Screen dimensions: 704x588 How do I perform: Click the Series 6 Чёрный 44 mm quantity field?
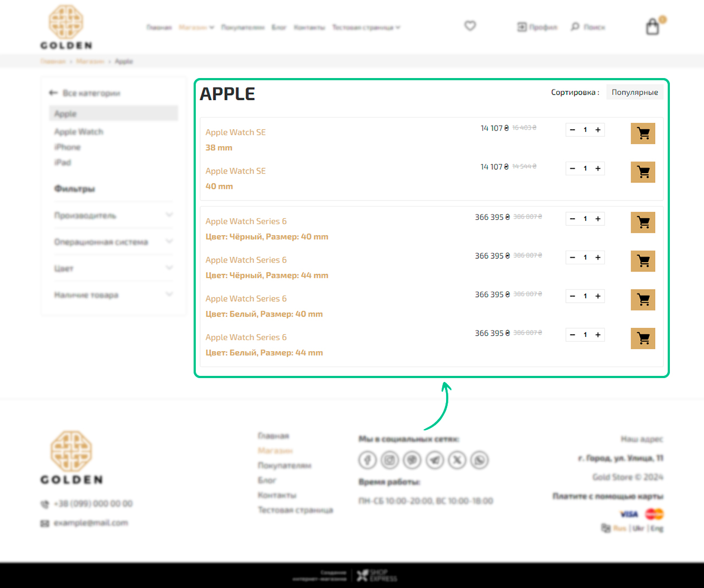pos(585,257)
